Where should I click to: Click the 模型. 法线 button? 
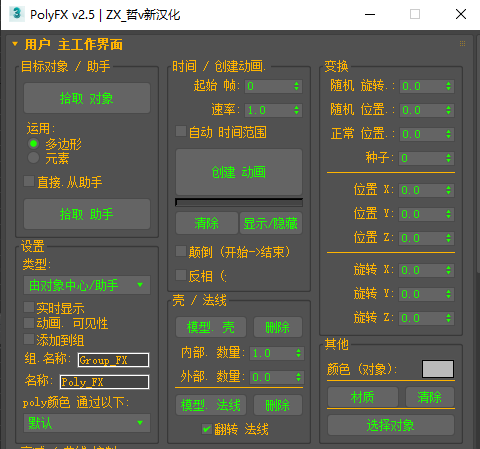tap(211, 405)
